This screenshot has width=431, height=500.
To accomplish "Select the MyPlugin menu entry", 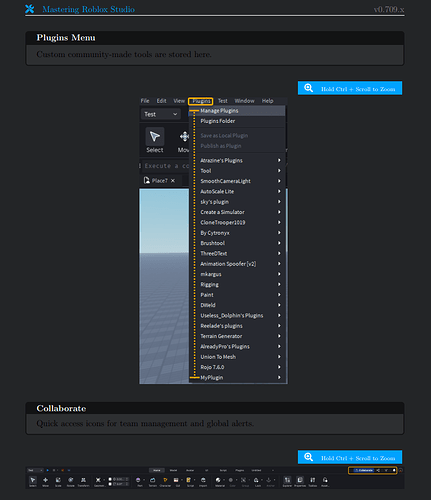I will [237, 377].
